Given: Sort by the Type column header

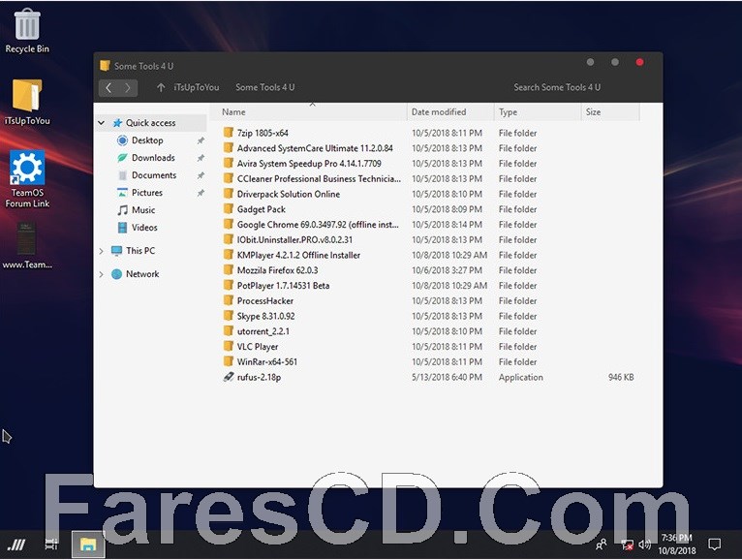Looking at the screenshot, I should click(x=537, y=112).
